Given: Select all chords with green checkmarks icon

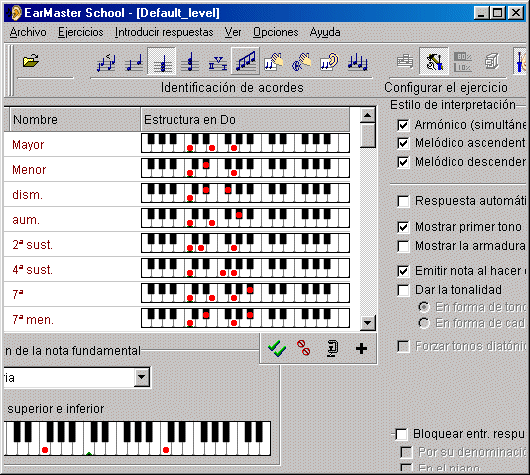Looking at the screenshot, I should (x=276, y=349).
